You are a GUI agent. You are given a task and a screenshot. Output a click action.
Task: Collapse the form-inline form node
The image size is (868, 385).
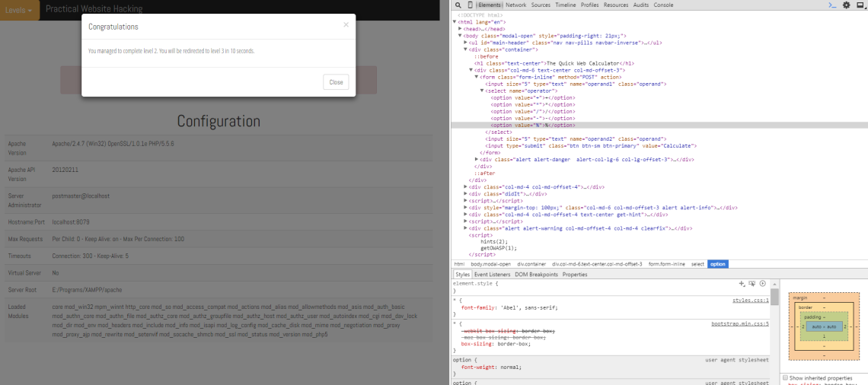coord(477,77)
